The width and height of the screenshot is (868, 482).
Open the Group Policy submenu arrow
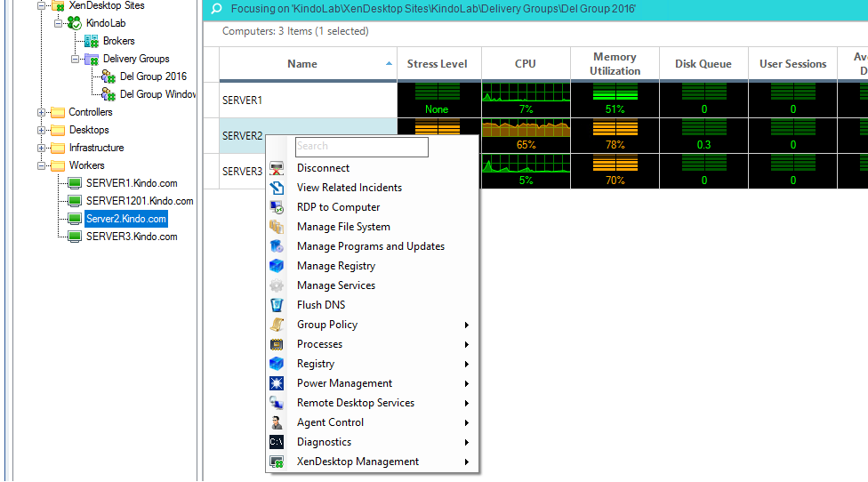click(x=467, y=325)
